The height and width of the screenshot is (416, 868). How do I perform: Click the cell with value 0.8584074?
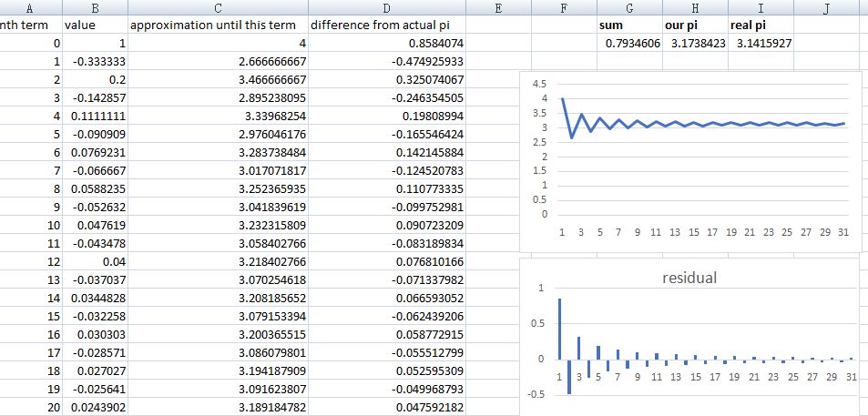387,43
